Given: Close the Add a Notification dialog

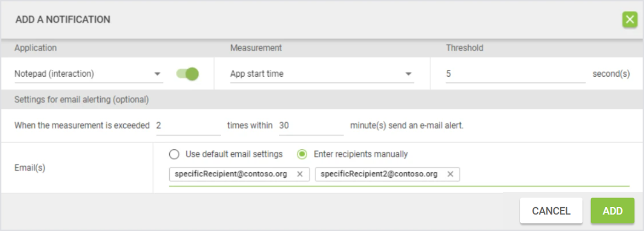Looking at the screenshot, I should tap(629, 20).
